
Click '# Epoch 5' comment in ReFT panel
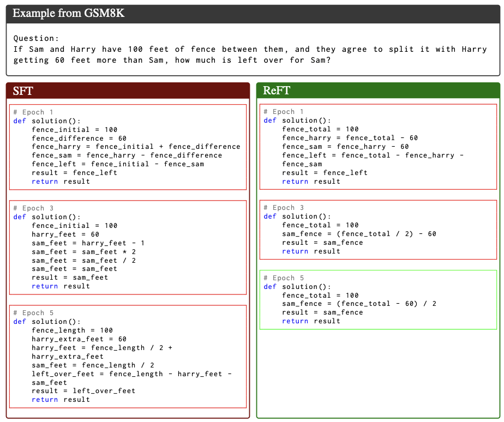284,278
